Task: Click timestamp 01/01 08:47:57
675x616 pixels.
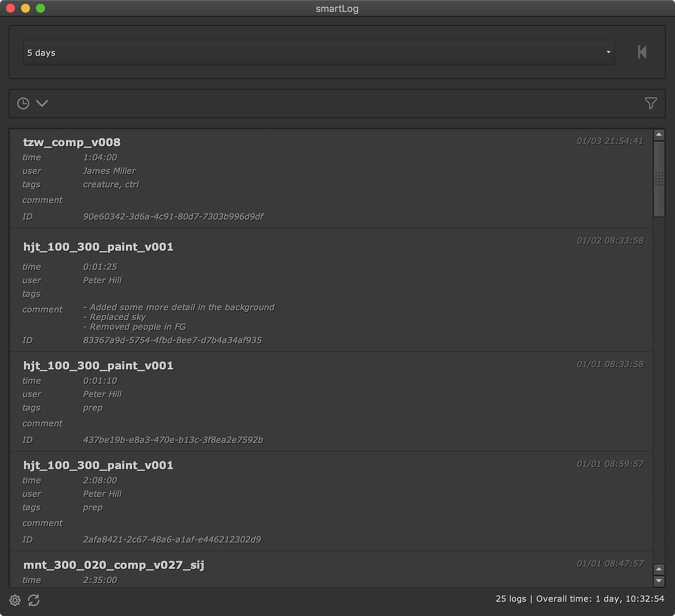Action: (x=610, y=564)
